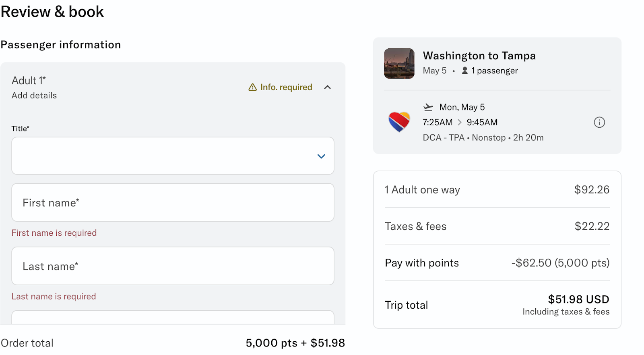
Task: Click the Taxes & fees row
Action: (497, 226)
